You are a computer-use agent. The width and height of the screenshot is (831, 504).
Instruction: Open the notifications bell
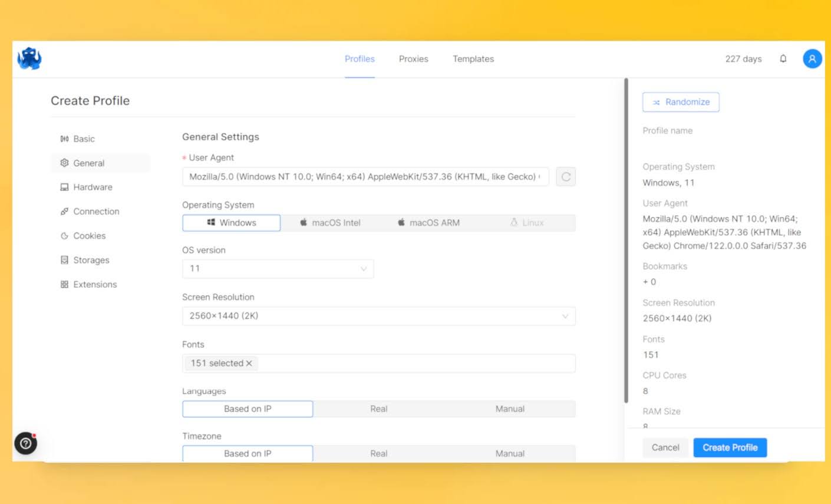(783, 59)
